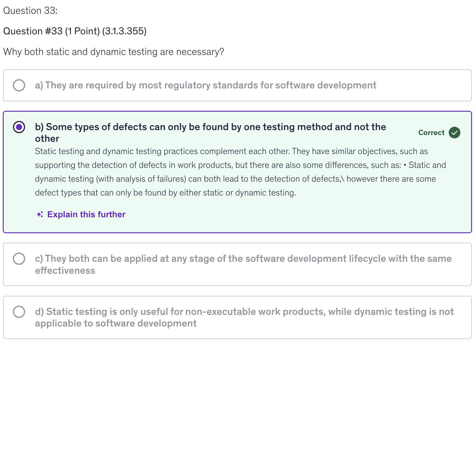Screen dimensions: 476x456
Task: Select the filled radio button for option b
Action: 19,127
